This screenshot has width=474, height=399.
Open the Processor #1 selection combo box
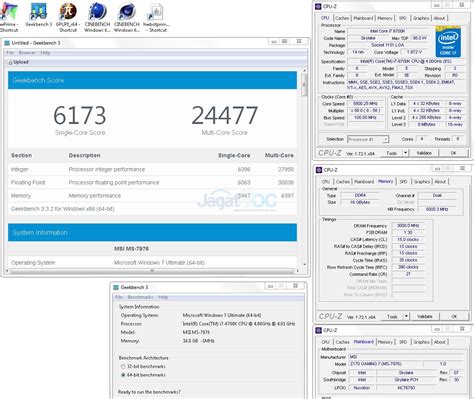click(368, 139)
